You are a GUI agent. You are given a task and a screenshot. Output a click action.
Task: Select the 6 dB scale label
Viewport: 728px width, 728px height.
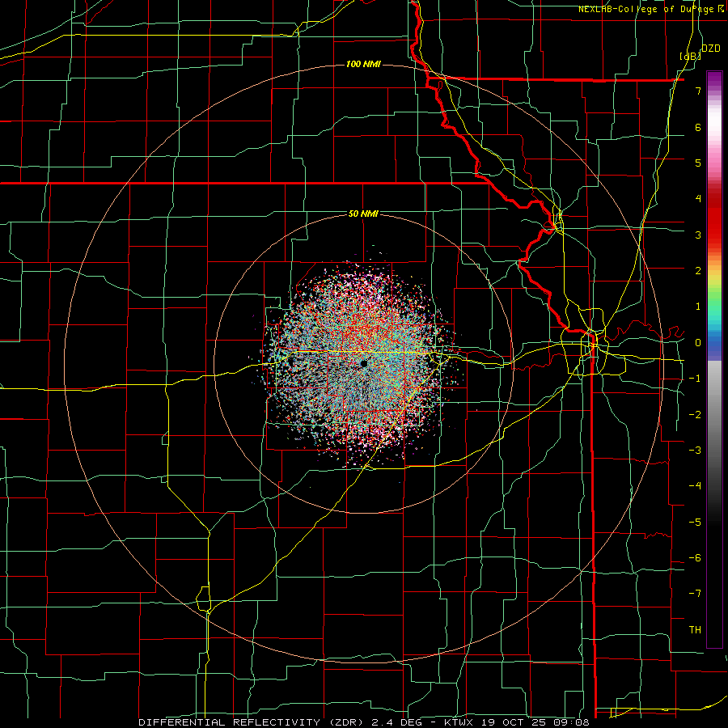[698, 127]
